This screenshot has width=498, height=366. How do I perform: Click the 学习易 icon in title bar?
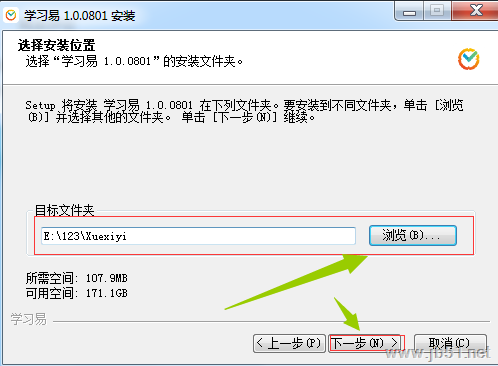coord(11,15)
